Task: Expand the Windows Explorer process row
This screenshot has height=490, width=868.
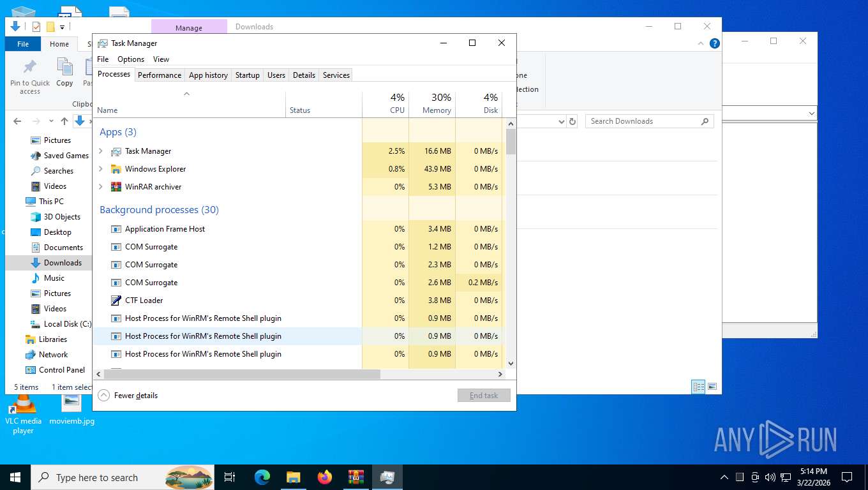Action: tap(101, 169)
